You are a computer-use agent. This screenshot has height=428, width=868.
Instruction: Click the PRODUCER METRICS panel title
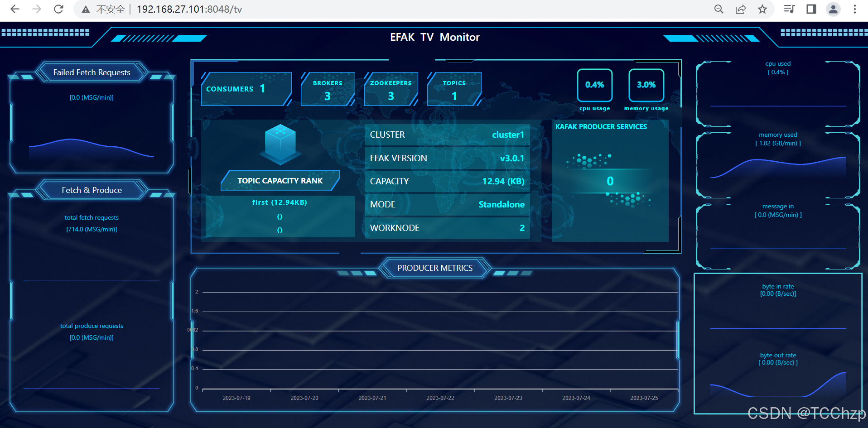tap(435, 268)
